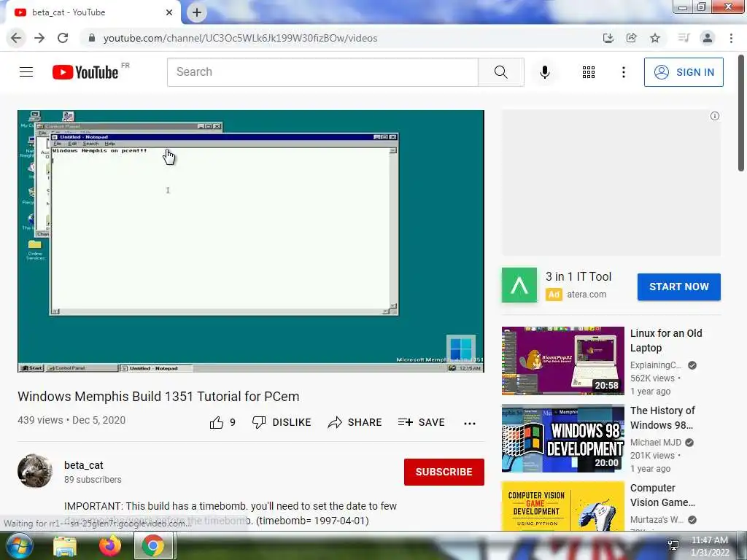
Task: Go to YouTube home via the logo
Action: [86, 72]
